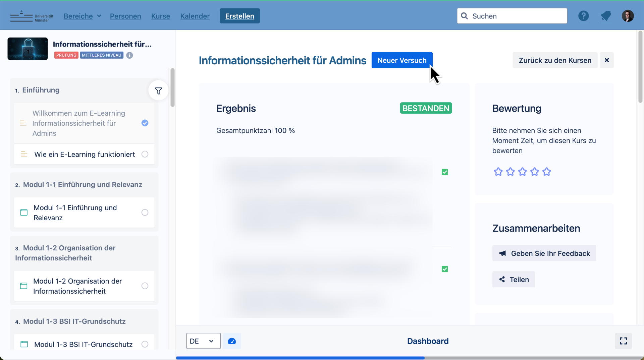Click the main page vertical scrollbar

pyautogui.click(x=640, y=67)
